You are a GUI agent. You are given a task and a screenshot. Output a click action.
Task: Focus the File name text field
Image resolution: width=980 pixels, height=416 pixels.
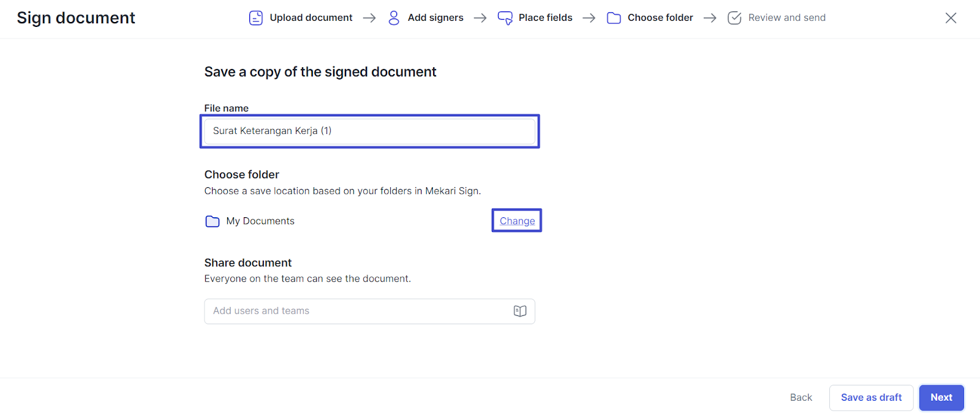(369, 131)
